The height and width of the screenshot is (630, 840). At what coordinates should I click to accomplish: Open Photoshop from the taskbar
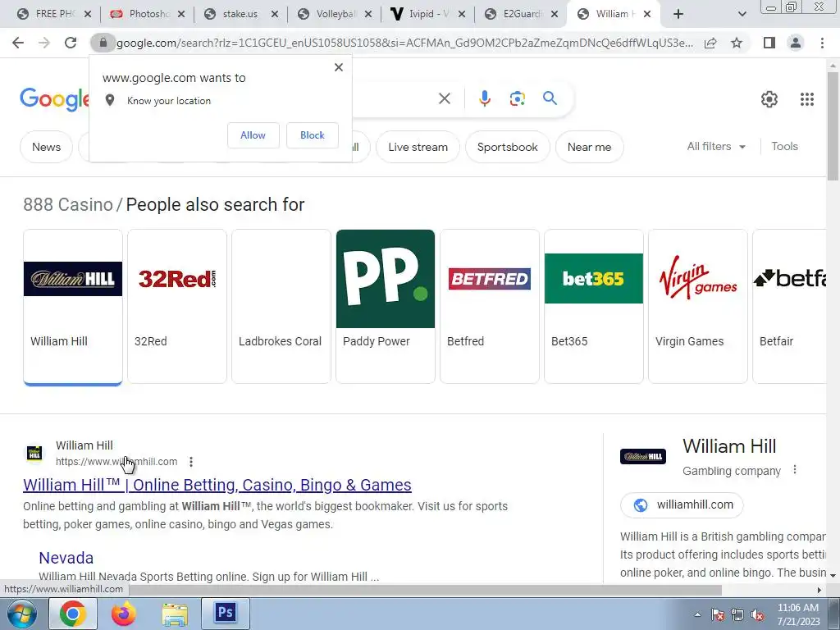(226, 612)
